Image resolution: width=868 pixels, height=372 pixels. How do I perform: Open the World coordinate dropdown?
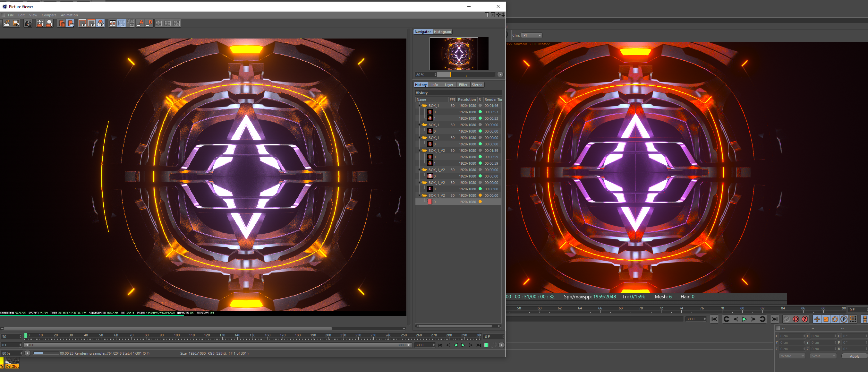coord(792,356)
